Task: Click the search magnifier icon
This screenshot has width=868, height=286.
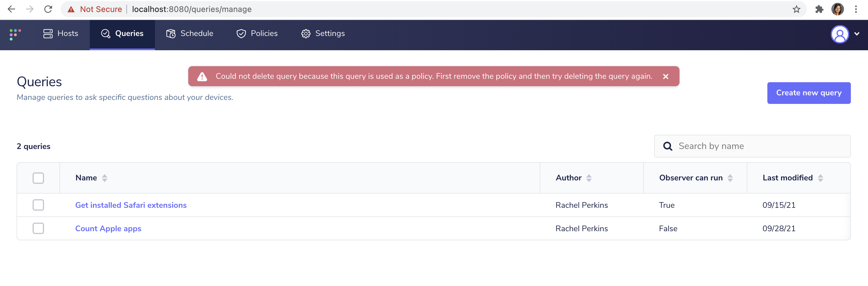Action: pos(668,146)
